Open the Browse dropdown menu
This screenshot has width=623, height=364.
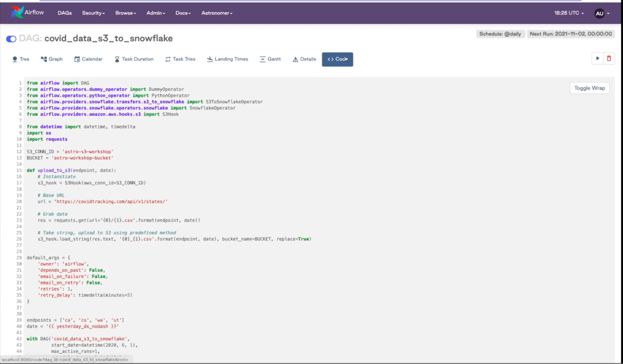125,13
